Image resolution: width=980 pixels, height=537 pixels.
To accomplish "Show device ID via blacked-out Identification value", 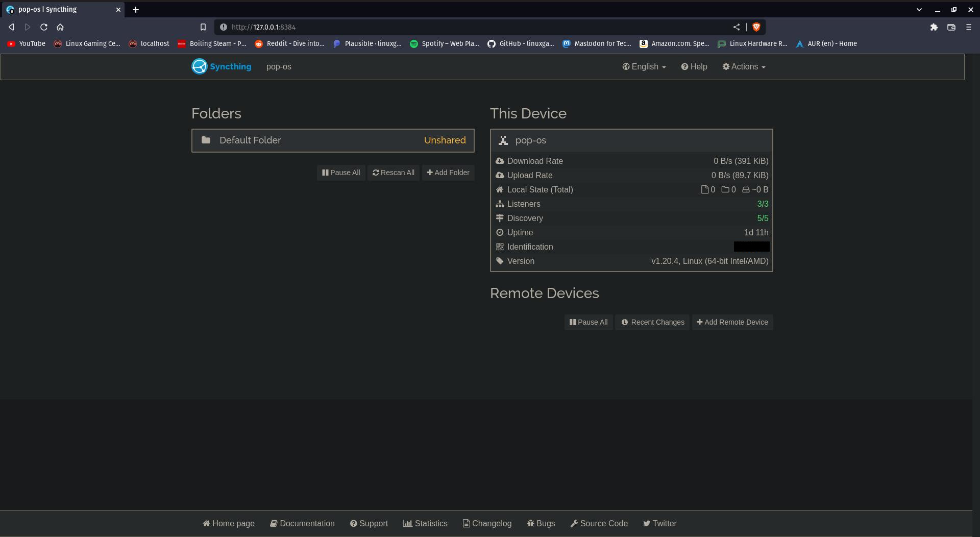I will coord(751,247).
